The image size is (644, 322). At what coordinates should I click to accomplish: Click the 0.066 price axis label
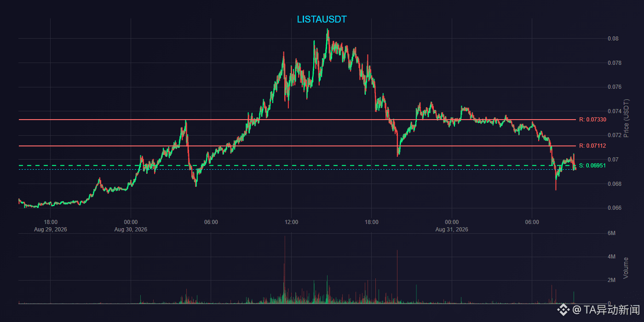click(614, 208)
